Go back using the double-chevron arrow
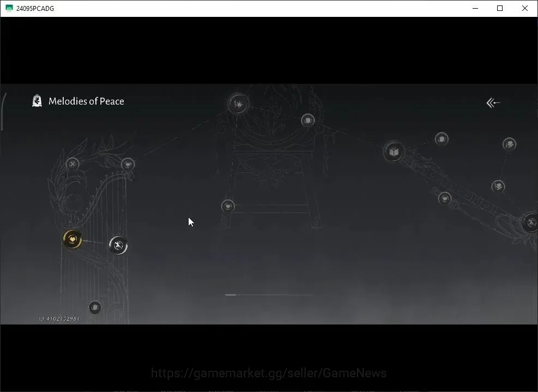 click(x=493, y=102)
